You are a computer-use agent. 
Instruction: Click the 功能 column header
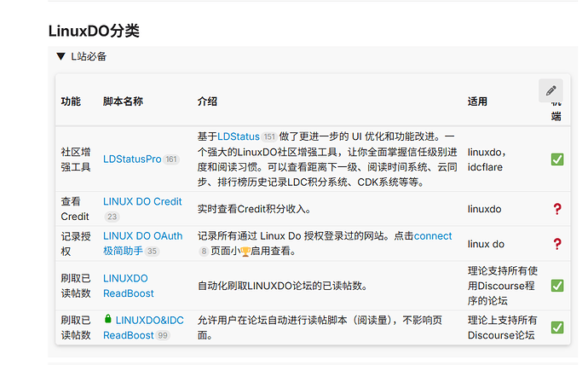(x=71, y=101)
